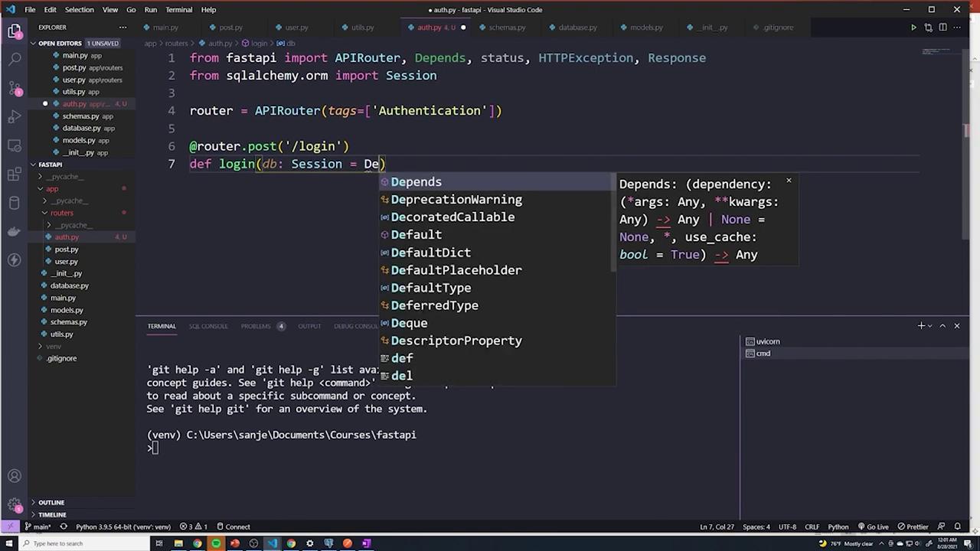Show errors and warnings count in status bar

click(x=194, y=527)
